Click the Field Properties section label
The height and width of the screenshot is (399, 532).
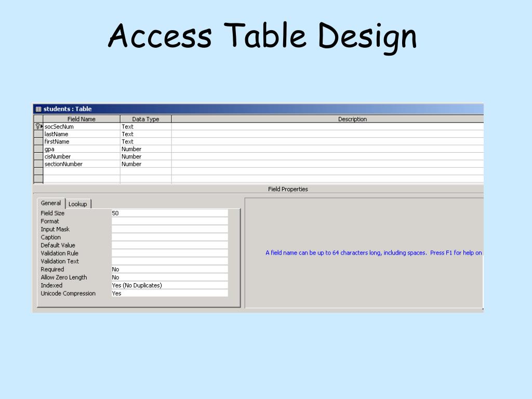[x=288, y=189]
